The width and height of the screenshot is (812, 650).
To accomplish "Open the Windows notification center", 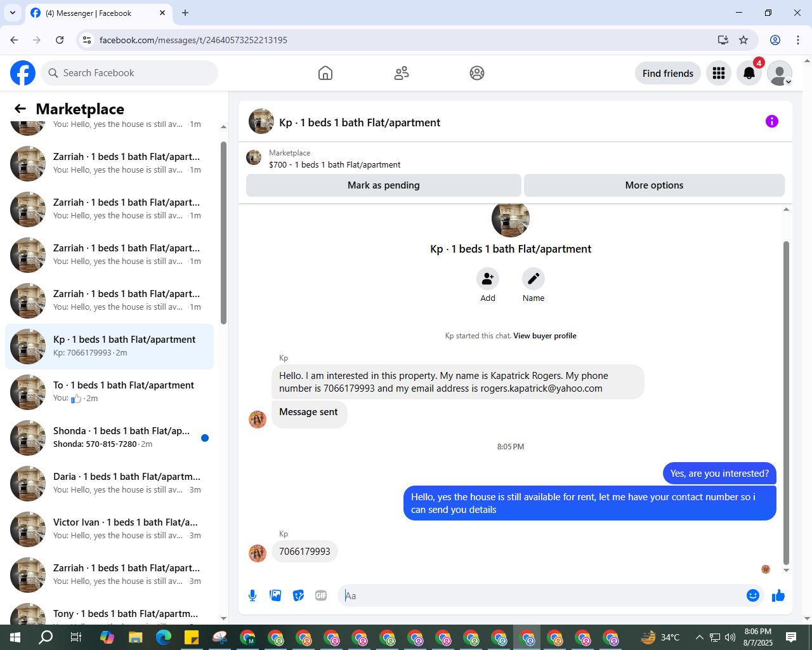I will coord(791,637).
